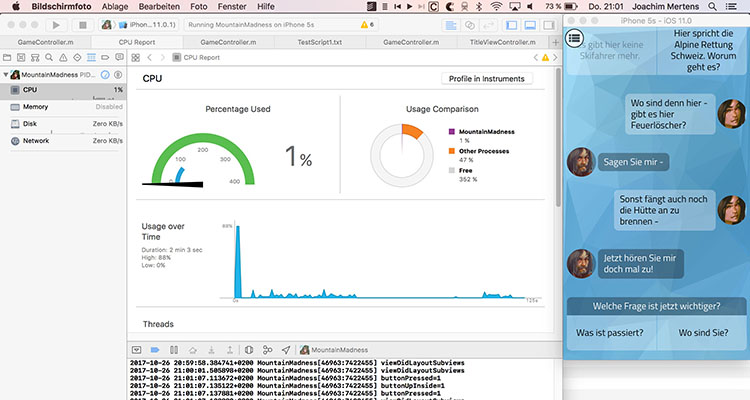Choose the answer Wo sind Sie?
Image resolution: width=750 pixels, height=400 pixels.
[703, 333]
